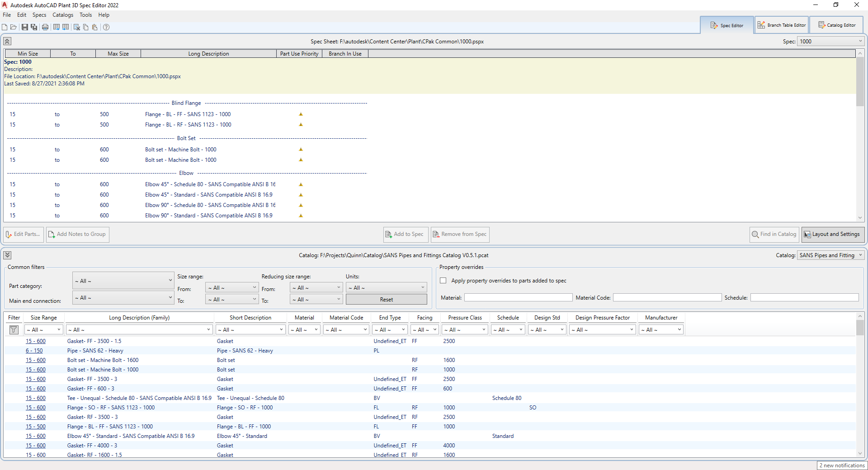The image size is (868, 470).
Task: Click the Print toolbar icon
Action: pos(45,27)
